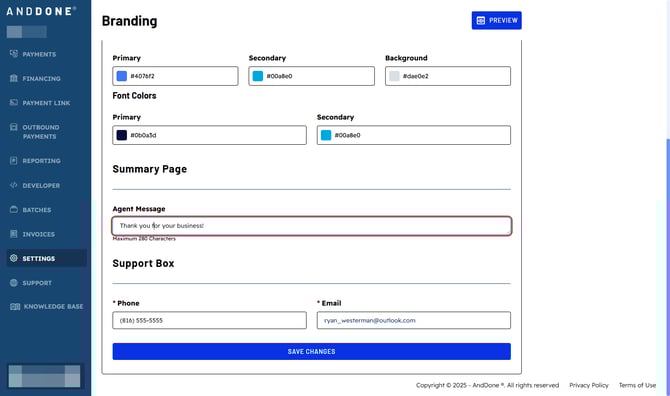670x396 pixels.
Task: Pick the primary font color swatch #0b0a3d
Action: tap(122, 135)
